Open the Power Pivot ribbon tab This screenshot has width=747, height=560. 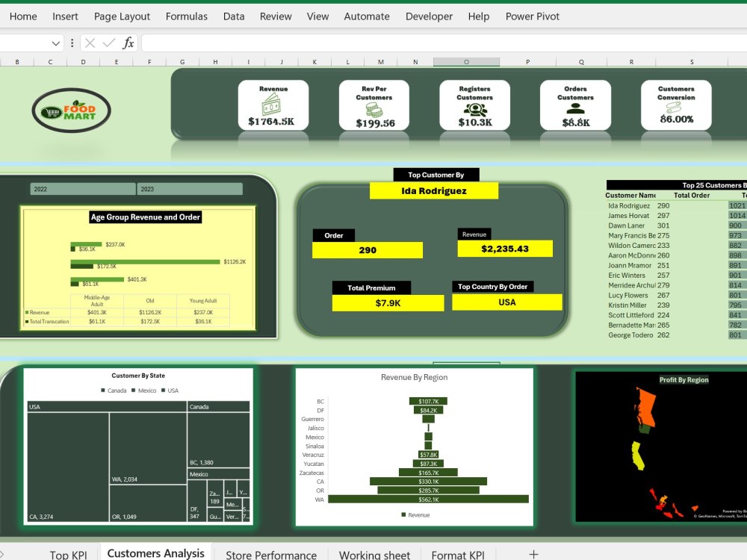click(532, 16)
